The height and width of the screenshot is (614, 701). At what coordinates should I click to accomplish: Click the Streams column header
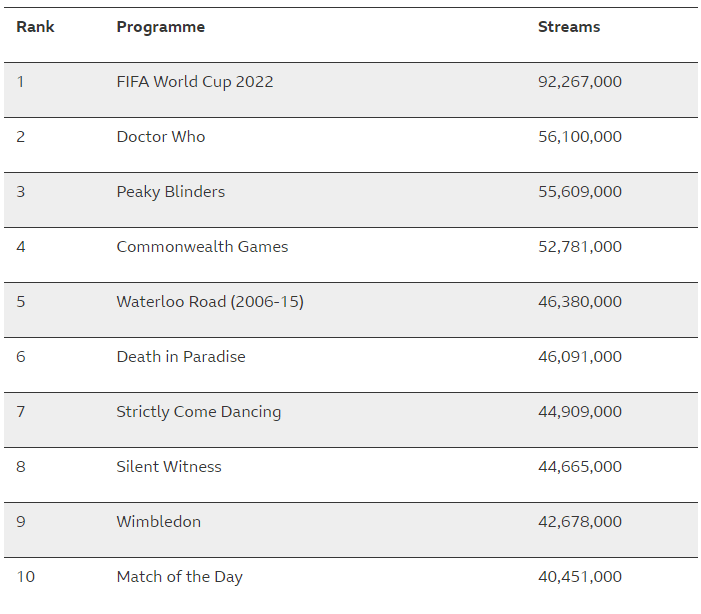click(568, 27)
